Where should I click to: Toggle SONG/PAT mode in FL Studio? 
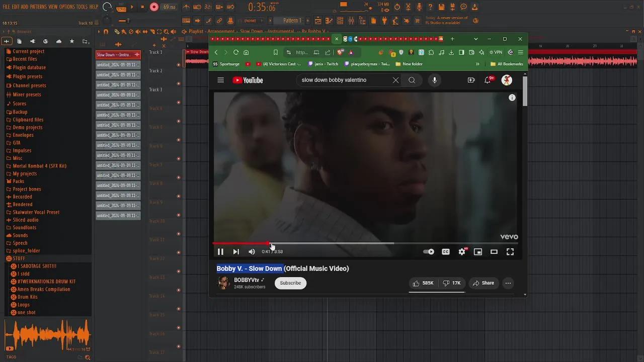(121, 7)
